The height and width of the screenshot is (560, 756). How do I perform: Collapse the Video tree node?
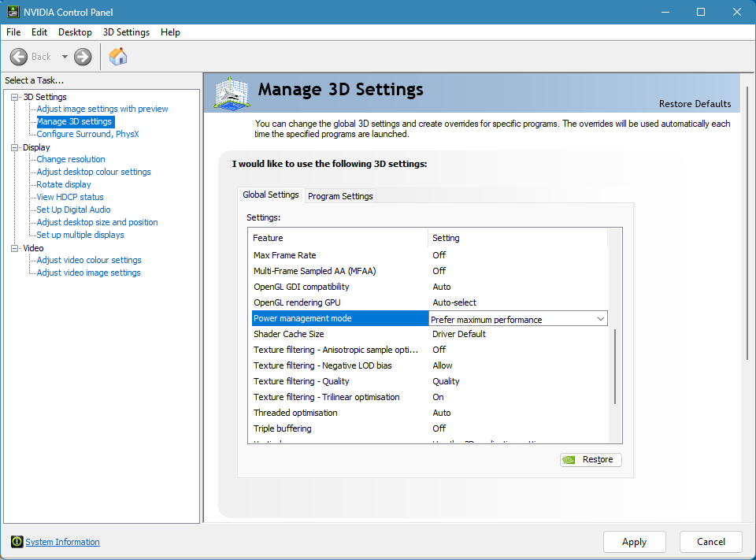(14, 248)
